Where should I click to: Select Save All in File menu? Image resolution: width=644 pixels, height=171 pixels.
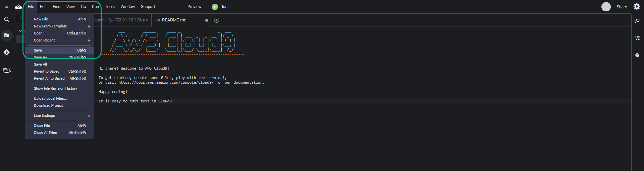click(59, 65)
